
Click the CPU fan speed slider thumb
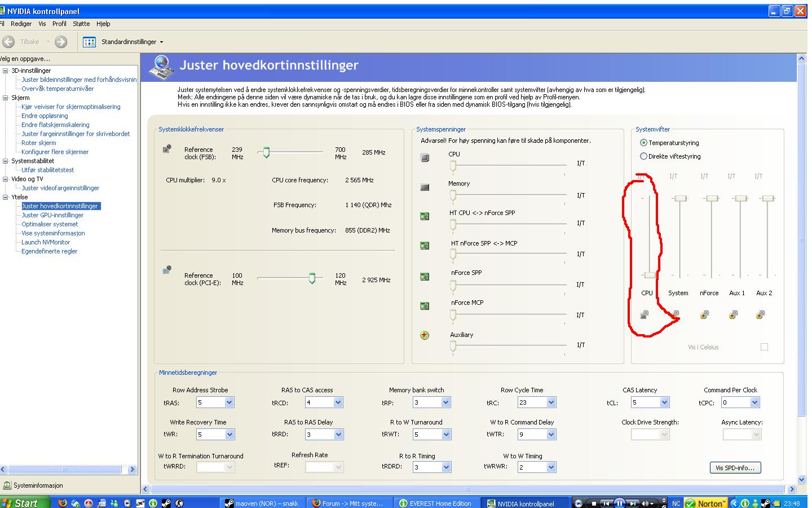tap(650, 275)
